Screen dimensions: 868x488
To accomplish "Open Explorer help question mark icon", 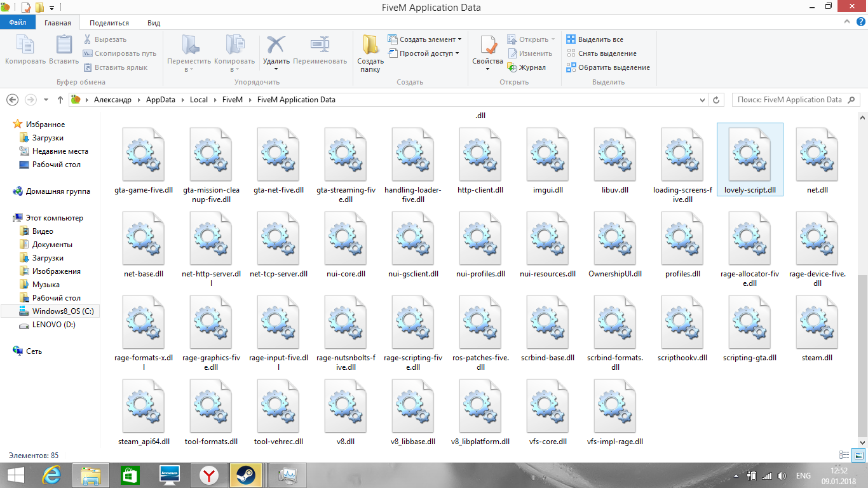I will point(861,22).
